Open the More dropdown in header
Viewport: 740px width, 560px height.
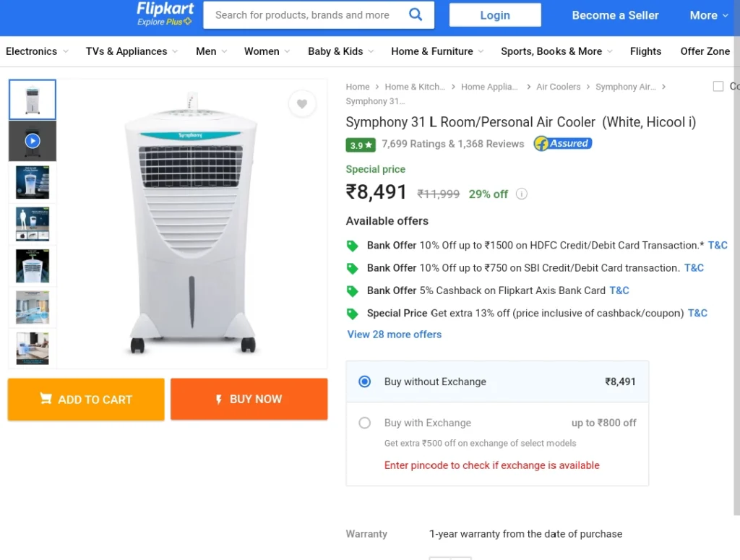709,15
